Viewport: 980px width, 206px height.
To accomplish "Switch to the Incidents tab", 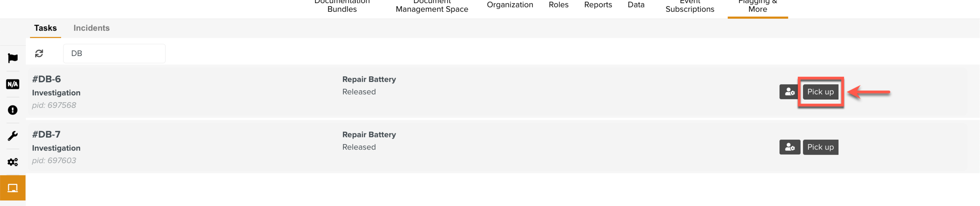I will 91,28.
